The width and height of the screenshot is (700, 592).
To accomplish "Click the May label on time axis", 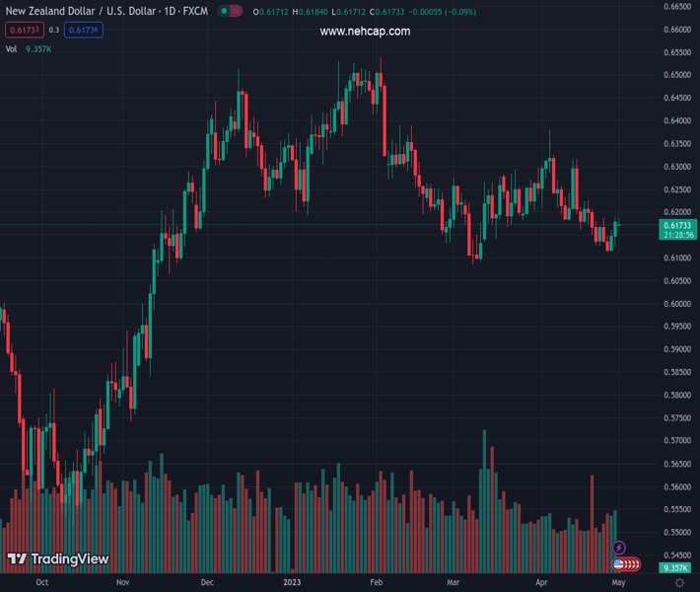I will click(618, 583).
